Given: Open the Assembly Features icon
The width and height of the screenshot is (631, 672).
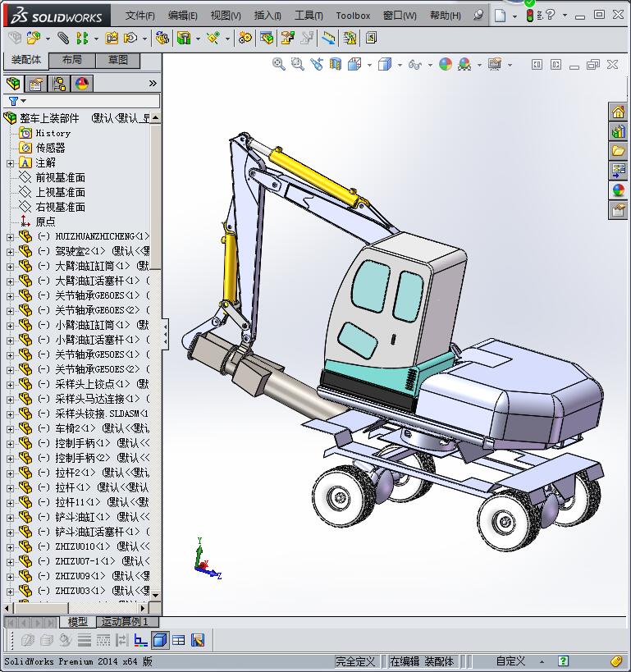Looking at the screenshot, I should tap(184, 38).
